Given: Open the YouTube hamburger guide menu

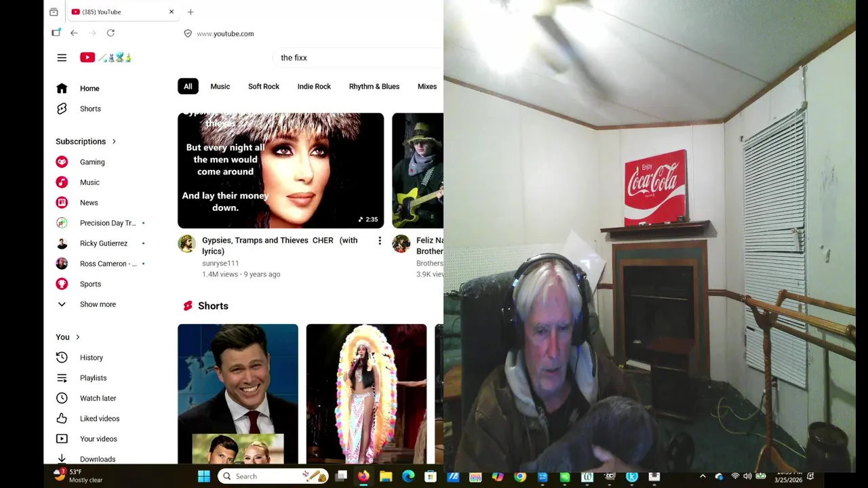Looking at the screenshot, I should [62, 58].
